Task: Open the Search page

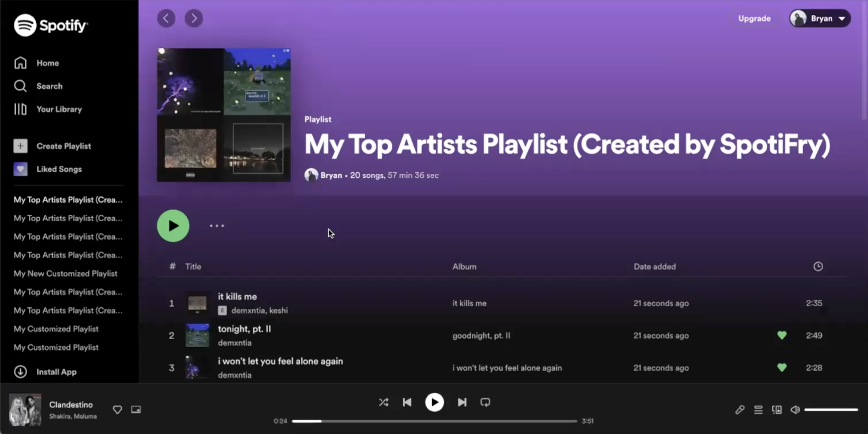Action: coord(49,86)
